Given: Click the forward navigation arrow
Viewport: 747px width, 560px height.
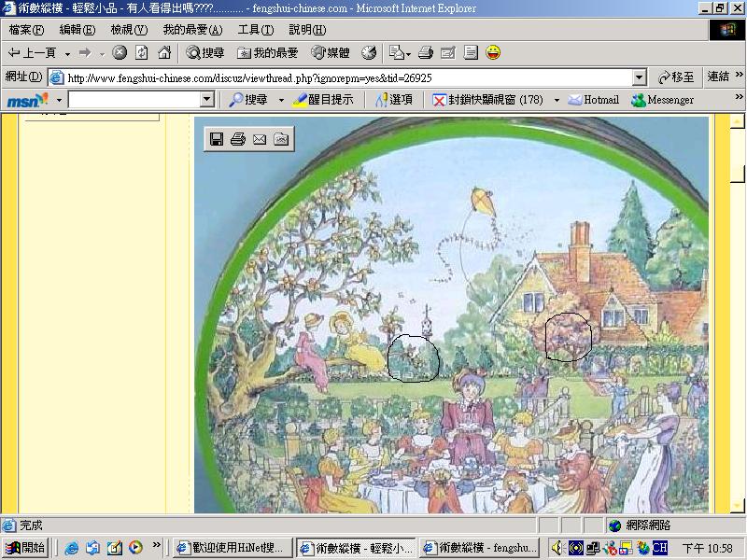Looking at the screenshot, I should click(85, 53).
